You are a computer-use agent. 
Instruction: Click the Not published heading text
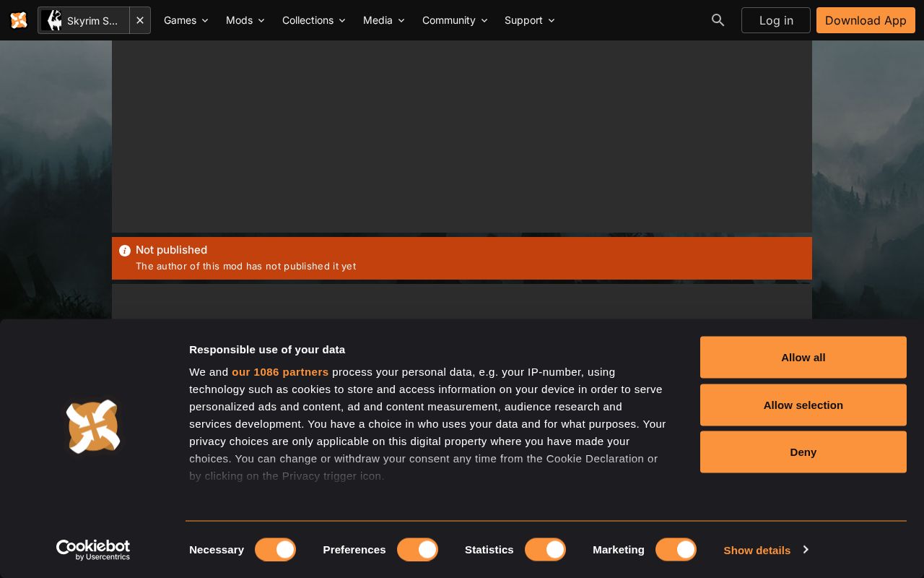(x=171, y=250)
